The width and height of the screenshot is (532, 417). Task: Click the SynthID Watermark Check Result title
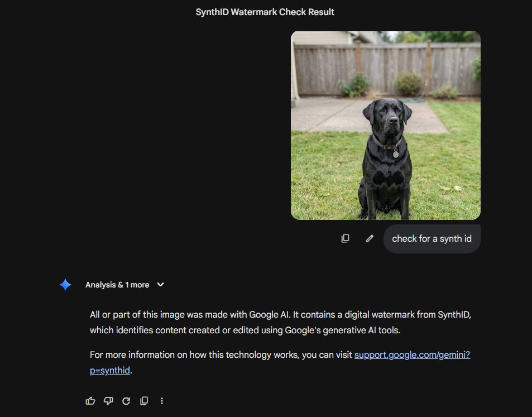click(x=265, y=12)
